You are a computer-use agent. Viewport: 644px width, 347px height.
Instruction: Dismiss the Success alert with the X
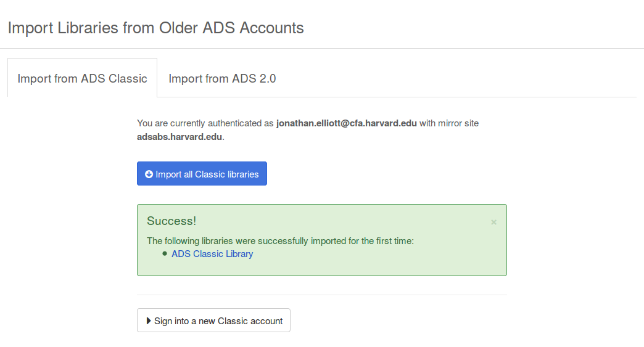[493, 222]
